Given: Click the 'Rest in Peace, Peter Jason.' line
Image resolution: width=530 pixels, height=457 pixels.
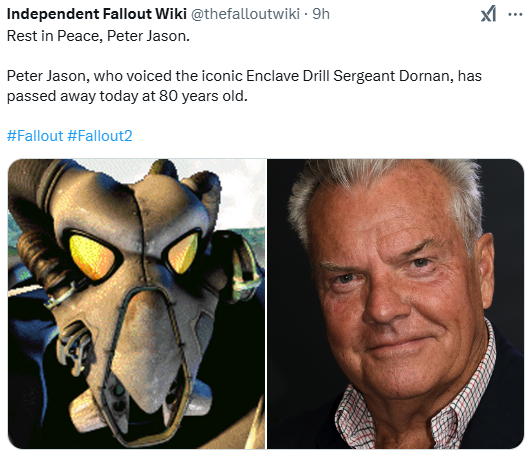Looking at the screenshot, I should click(x=98, y=36).
